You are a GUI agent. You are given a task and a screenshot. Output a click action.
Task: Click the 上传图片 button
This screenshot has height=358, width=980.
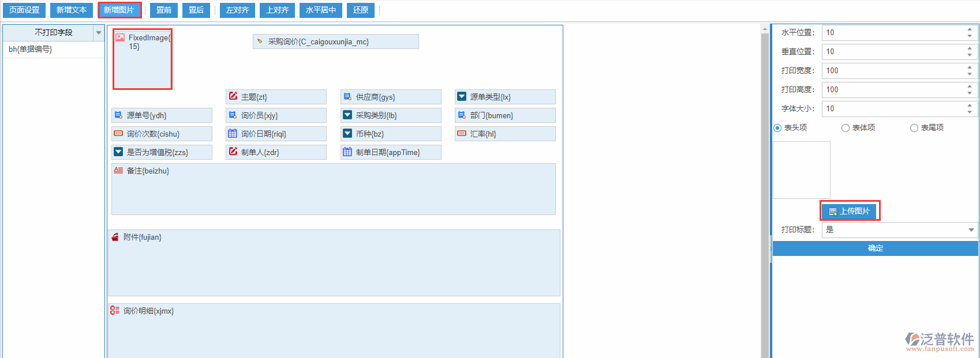(849, 212)
